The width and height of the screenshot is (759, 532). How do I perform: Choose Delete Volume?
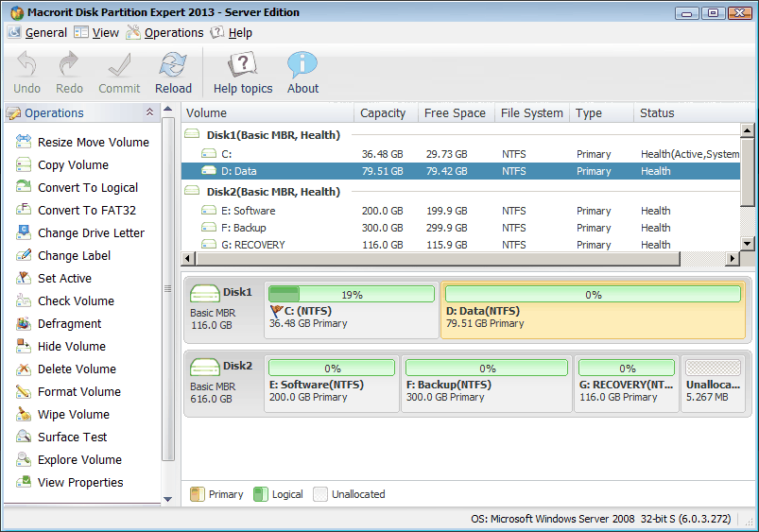66,369
